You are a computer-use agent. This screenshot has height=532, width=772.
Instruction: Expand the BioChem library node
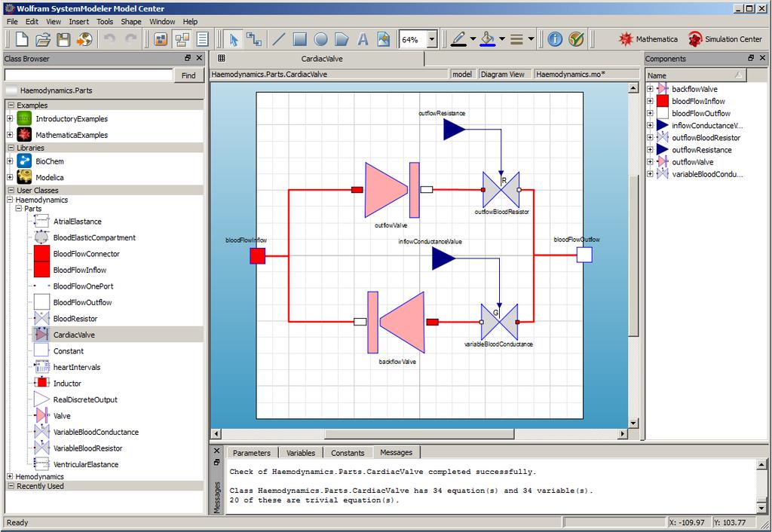tap(10, 161)
